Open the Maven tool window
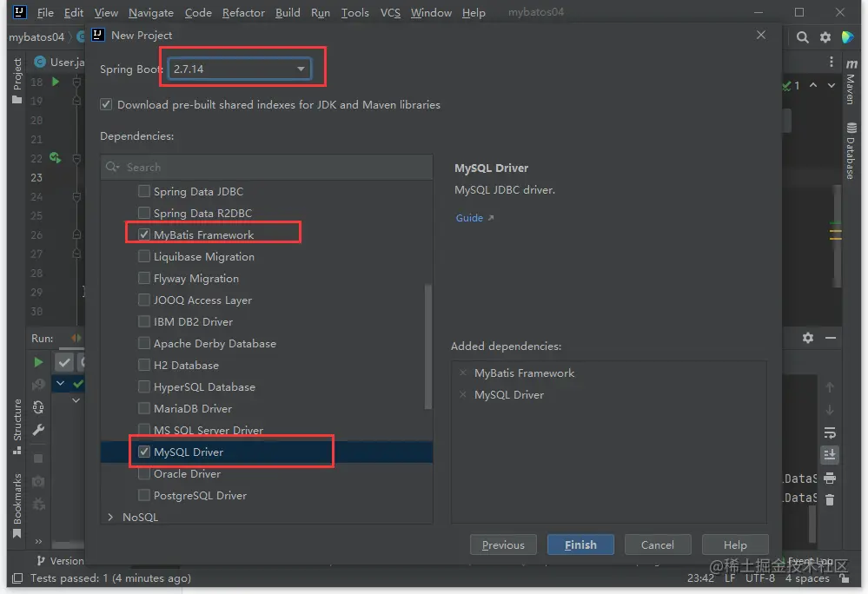The height and width of the screenshot is (594, 868). pyautogui.click(x=851, y=82)
